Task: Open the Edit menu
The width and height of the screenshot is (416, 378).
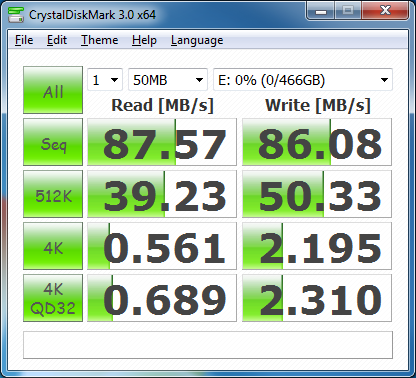Action: [57, 40]
